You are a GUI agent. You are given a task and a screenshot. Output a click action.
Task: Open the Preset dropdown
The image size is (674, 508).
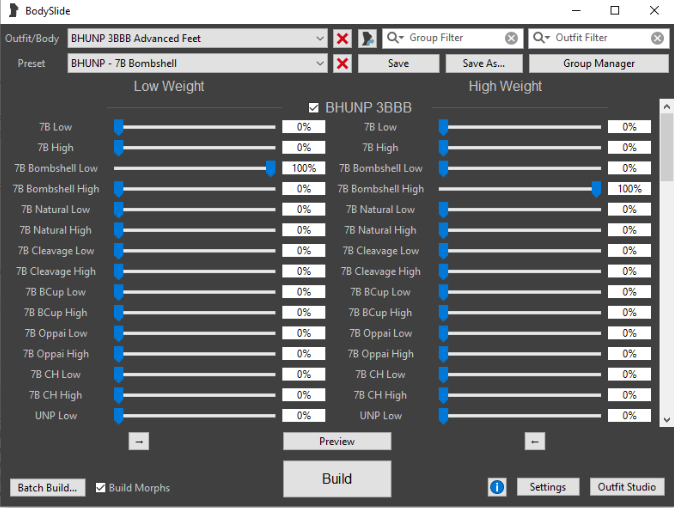pyautogui.click(x=197, y=64)
